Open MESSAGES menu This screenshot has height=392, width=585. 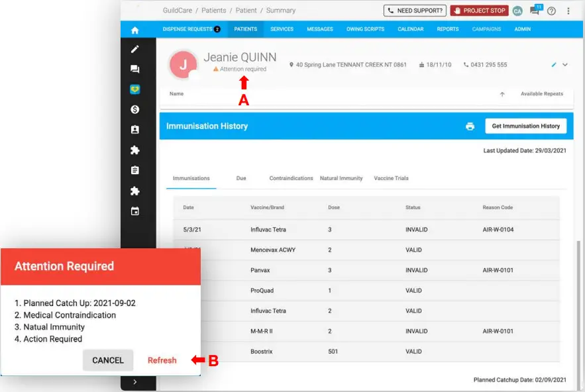click(x=320, y=29)
